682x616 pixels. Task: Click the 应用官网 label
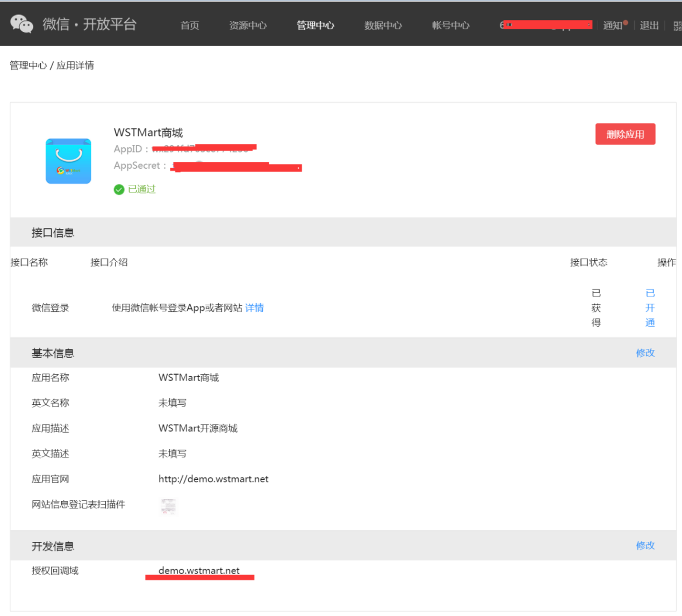(x=51, y=479)
